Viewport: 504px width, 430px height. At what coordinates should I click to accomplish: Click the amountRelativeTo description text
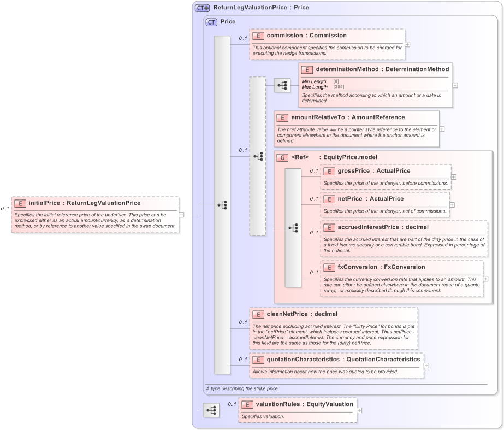(357, 135)
